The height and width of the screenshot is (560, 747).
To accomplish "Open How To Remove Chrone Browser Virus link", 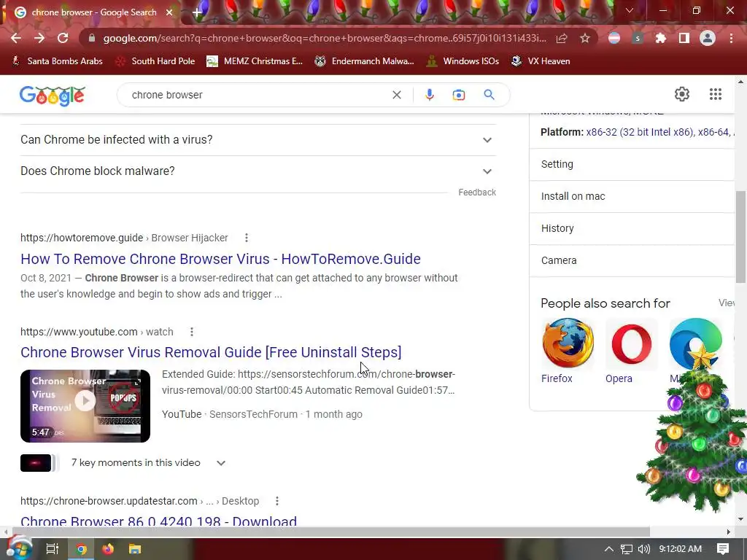I will point(220,259).
